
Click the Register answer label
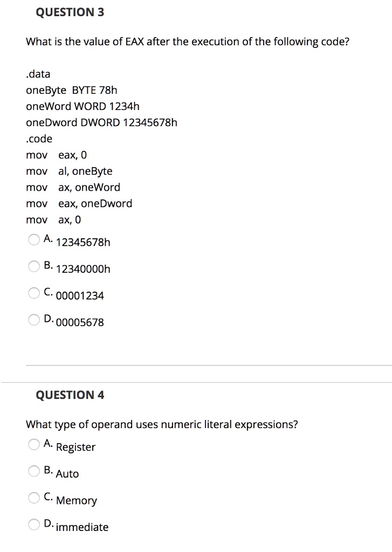click(x=75, y=447)
